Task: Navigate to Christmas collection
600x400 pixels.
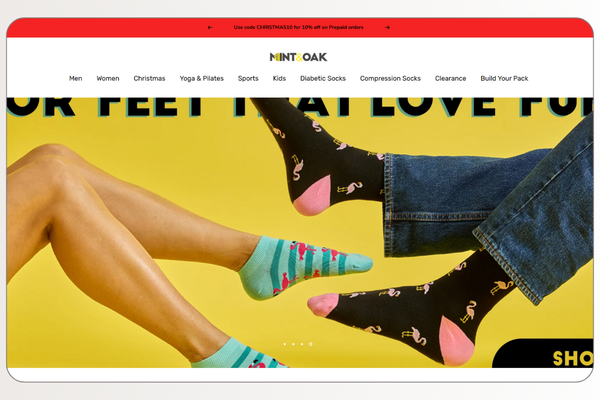Action: 149,78
